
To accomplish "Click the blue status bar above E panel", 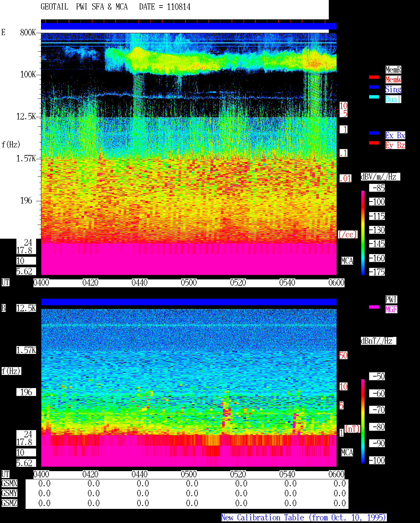I will pyautogui.click(x=189, y=26).
